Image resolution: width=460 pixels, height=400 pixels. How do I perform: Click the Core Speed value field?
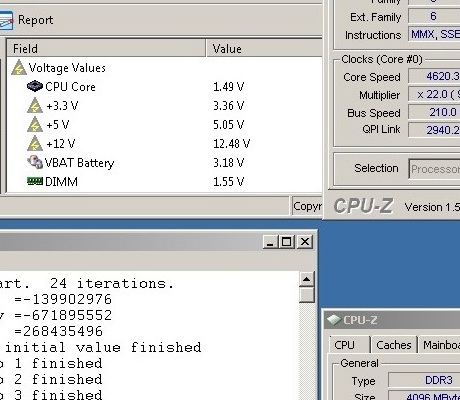pos(434,76)
